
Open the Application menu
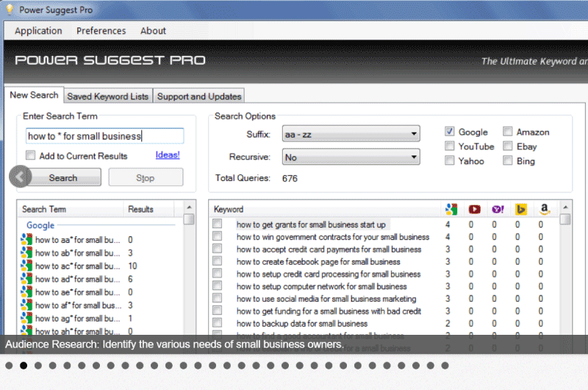tap(38, 31)
